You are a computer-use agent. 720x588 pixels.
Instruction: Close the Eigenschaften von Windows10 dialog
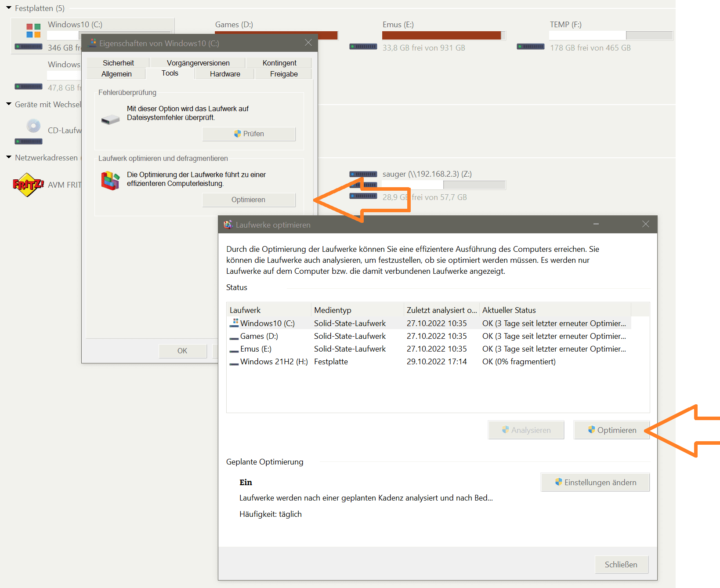point(308,43)
